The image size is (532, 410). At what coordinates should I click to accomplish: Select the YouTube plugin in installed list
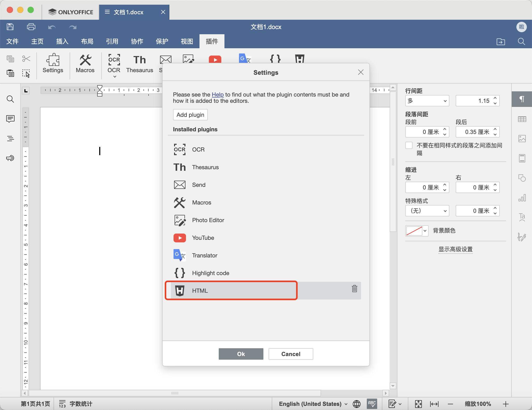(x=266, y=238)
